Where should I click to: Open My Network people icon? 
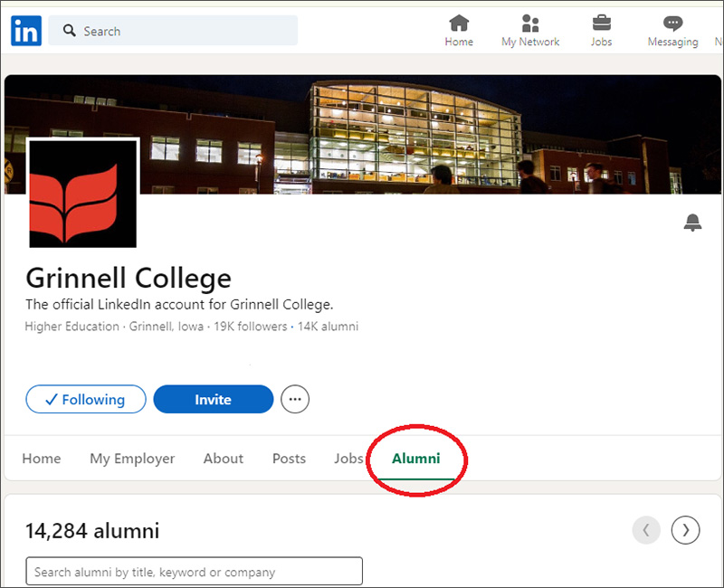[530, 23]
